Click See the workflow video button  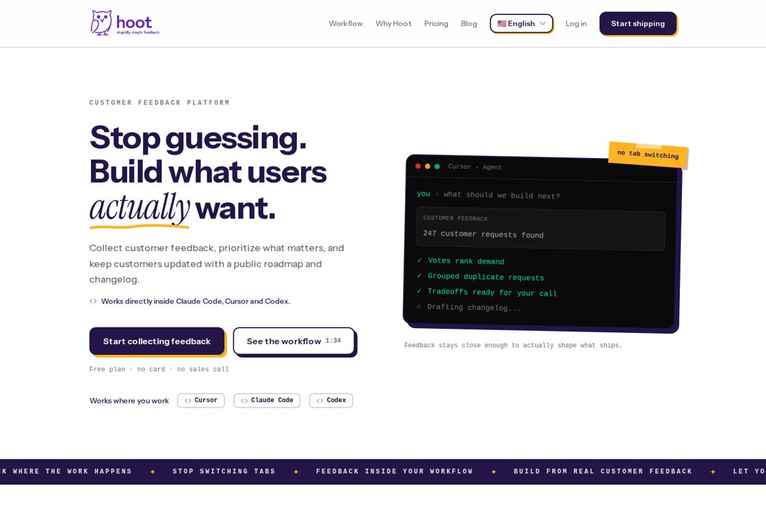tap(293, 341)
